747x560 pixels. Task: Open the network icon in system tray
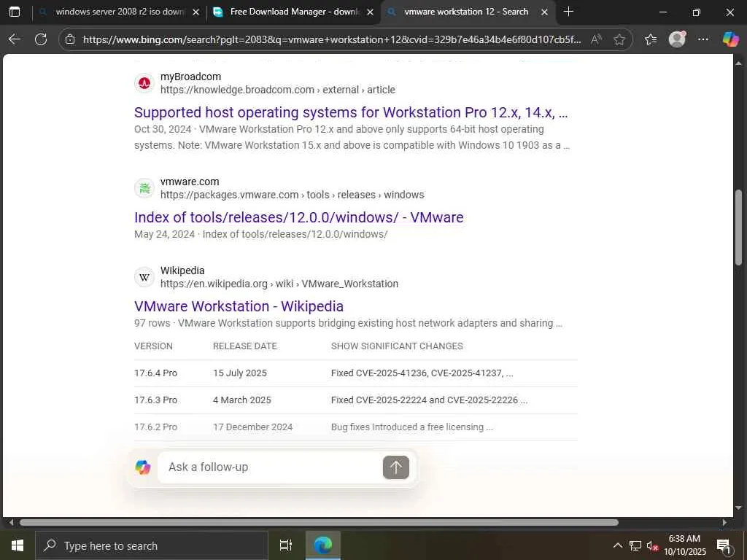pos(635,545)
